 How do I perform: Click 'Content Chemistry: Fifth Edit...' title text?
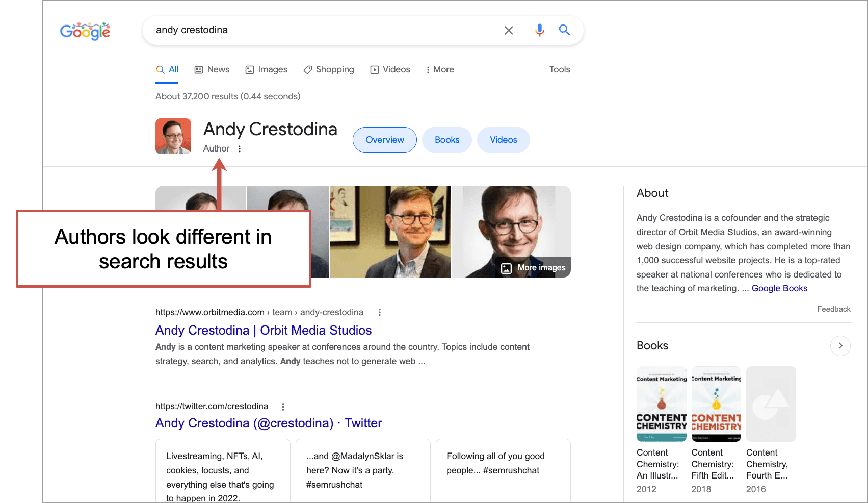click(713, 464)
